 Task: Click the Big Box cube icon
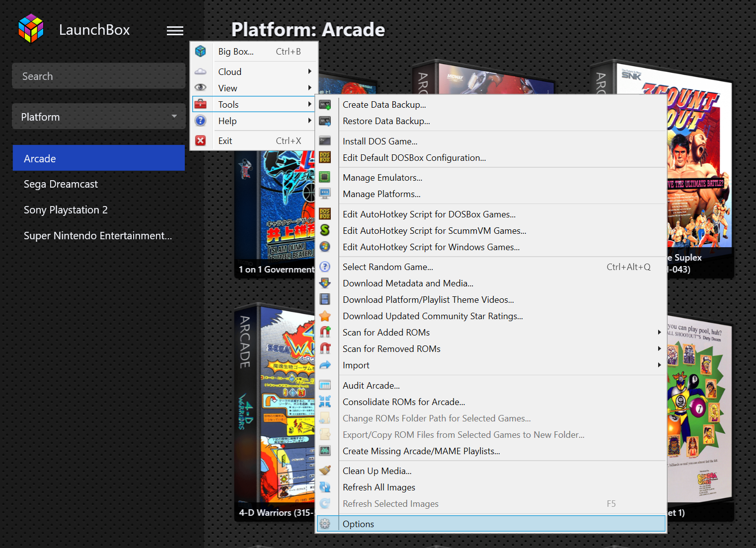[x=201, y=51]
